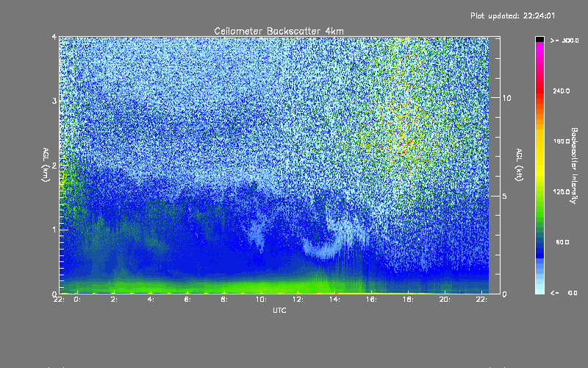Viewport: 588px width, 368px height.
Task: Click the black top of the colorbar
Action: 539,39
